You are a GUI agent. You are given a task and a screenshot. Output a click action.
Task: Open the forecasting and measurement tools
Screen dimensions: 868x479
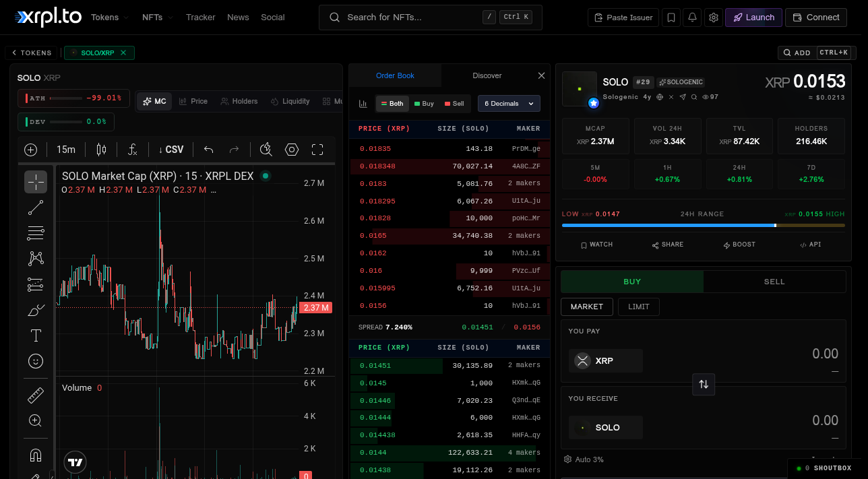[36, 284]
